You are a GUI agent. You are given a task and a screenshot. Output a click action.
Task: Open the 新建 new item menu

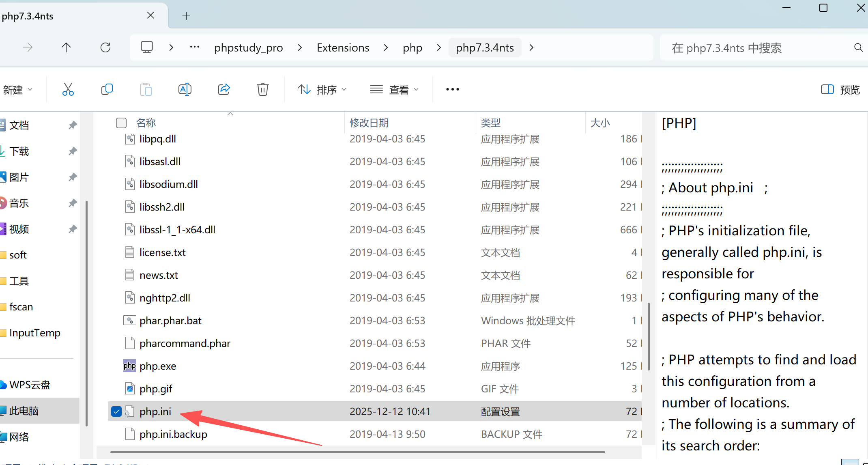point(18,89)
